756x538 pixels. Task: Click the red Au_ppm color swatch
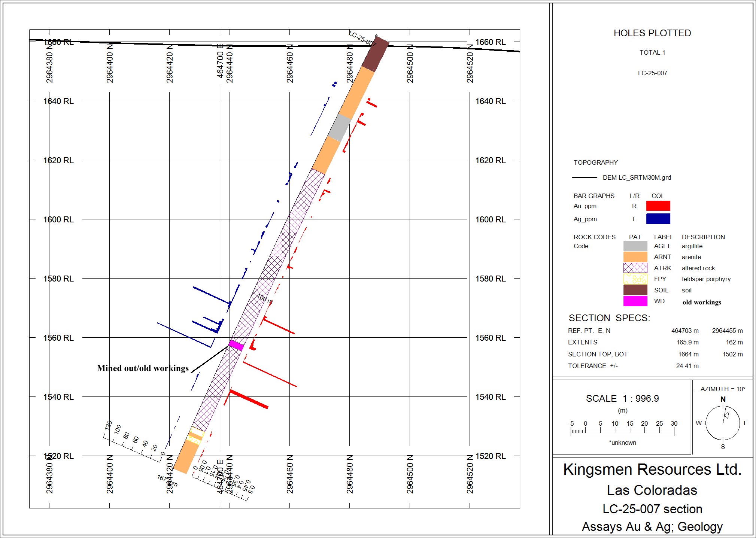658,206
